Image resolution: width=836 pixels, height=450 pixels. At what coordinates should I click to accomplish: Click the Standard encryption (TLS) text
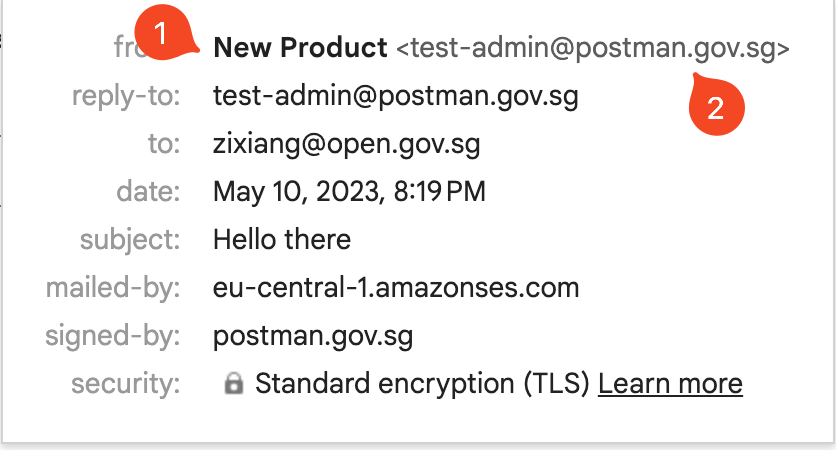[x=422, y=384]
